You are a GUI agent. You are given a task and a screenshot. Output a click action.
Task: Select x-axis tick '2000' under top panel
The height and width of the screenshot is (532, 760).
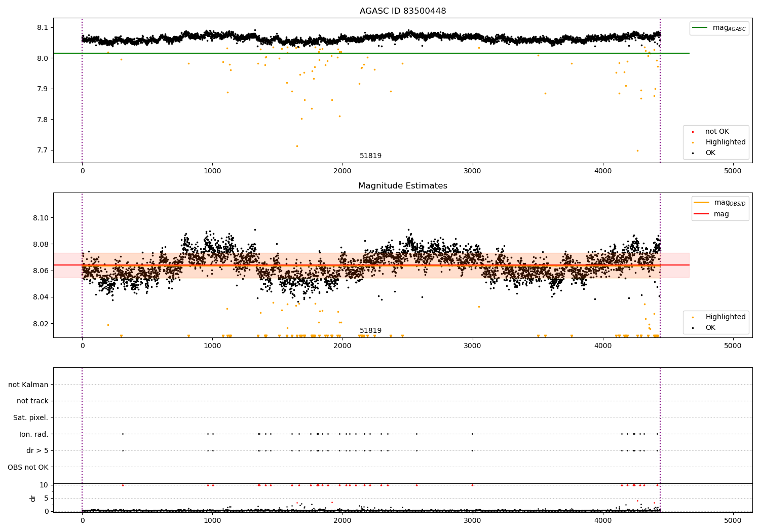pyautogui.click(x=343, y=171)
